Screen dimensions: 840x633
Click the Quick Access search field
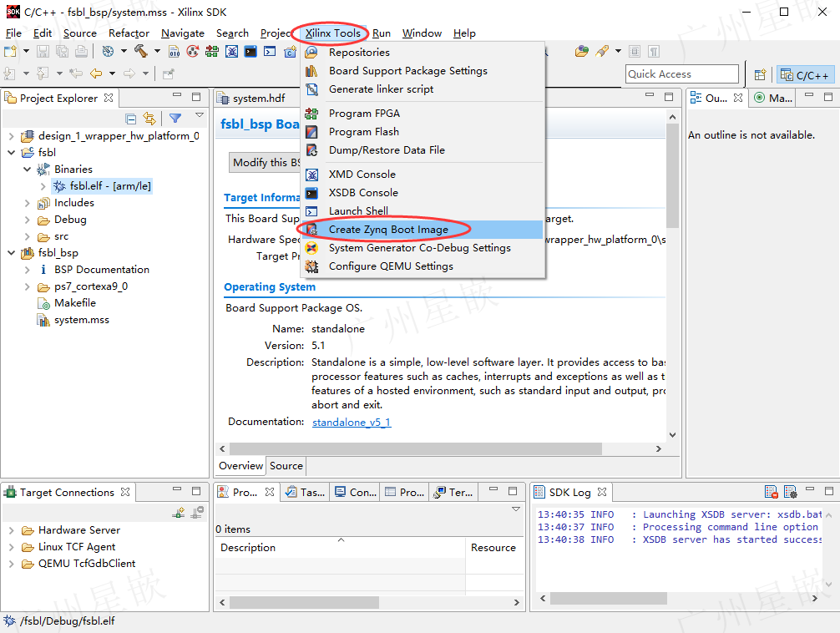pos(682,74)
